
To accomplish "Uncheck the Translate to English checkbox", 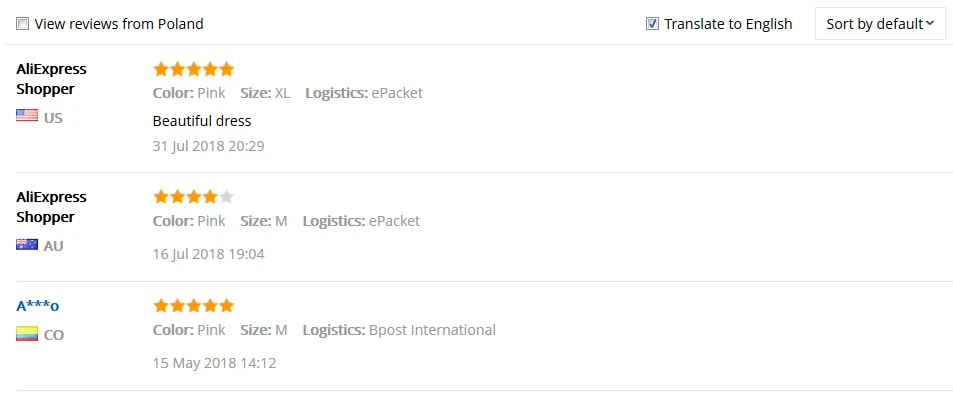I will pyautogui.click(x=652, y=24).
